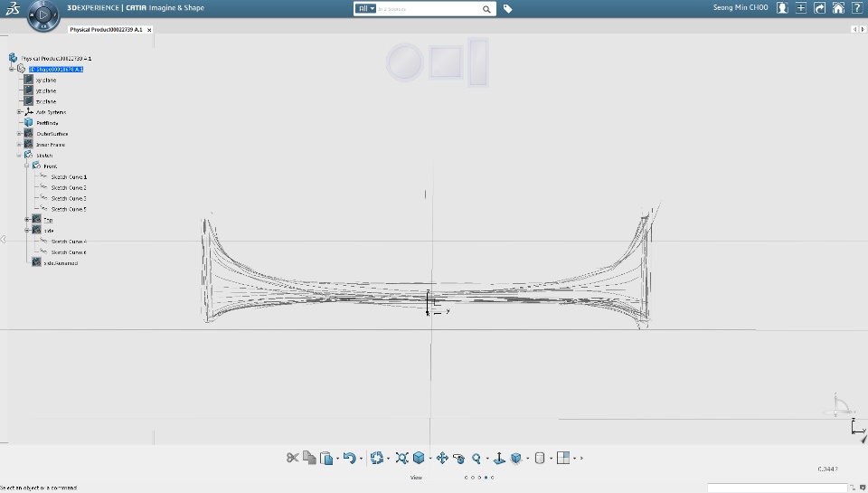Select the Pan four-arrow tool
The width and height of the screenshot is (868, 493).
click(442, 458)
